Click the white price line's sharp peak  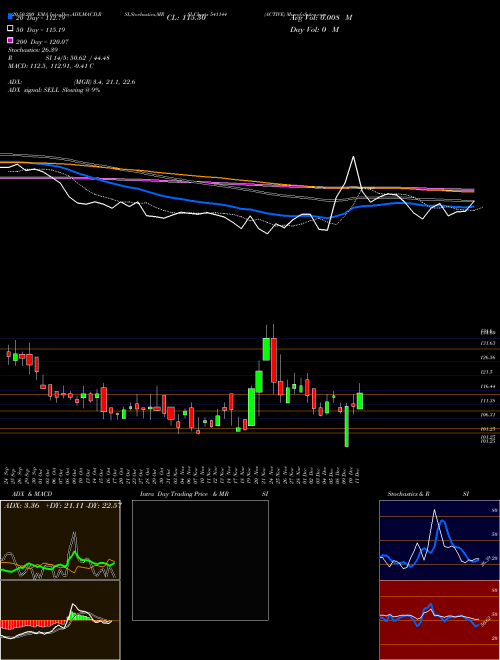(353, 157)
